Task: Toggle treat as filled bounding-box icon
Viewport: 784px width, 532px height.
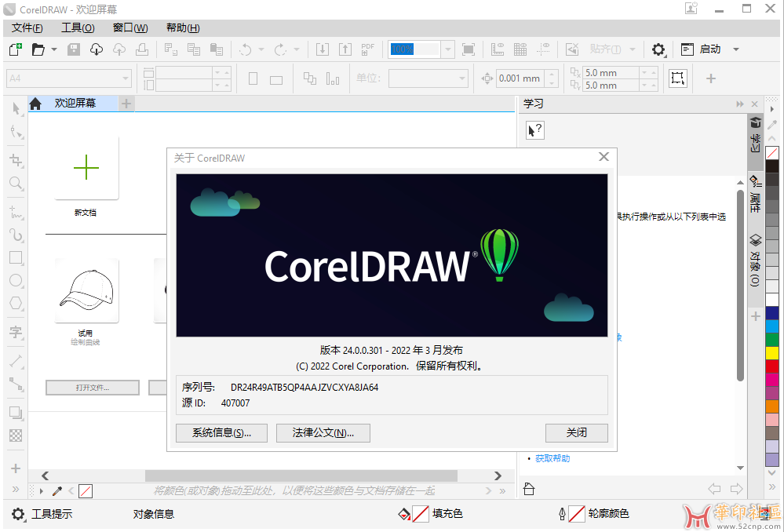Action: click(677, 78)
